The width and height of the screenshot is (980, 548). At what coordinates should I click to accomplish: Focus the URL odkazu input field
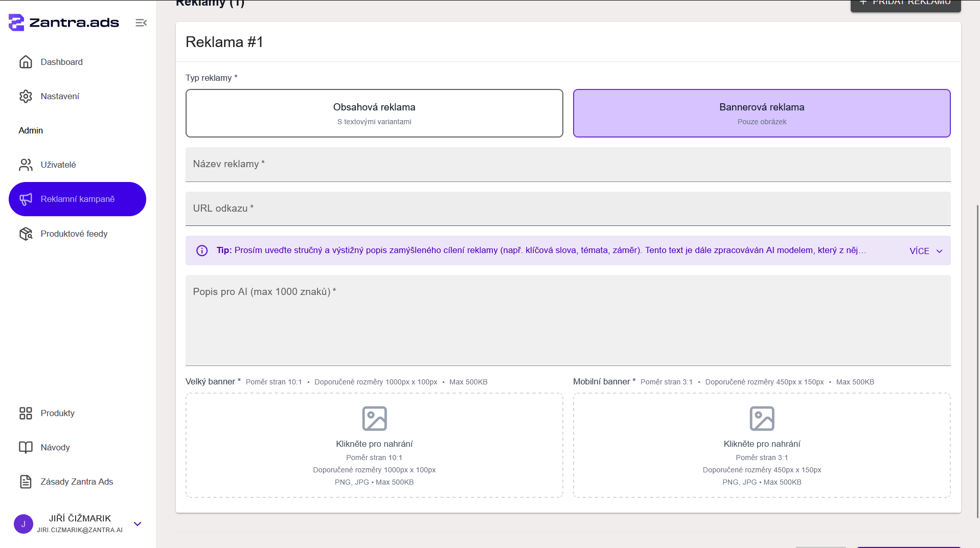tap(568, 209)
